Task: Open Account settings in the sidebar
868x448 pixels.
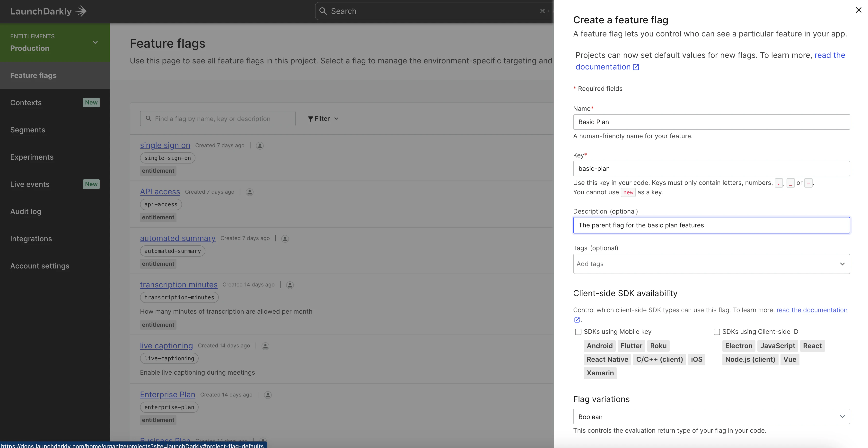Action: [39, 266]
